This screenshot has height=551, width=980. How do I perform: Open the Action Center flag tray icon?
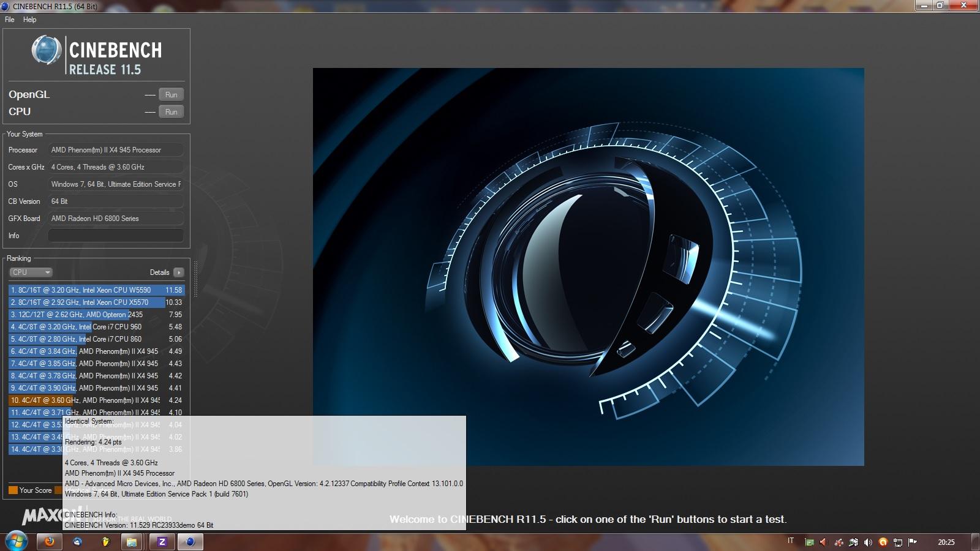pos(913,542)
